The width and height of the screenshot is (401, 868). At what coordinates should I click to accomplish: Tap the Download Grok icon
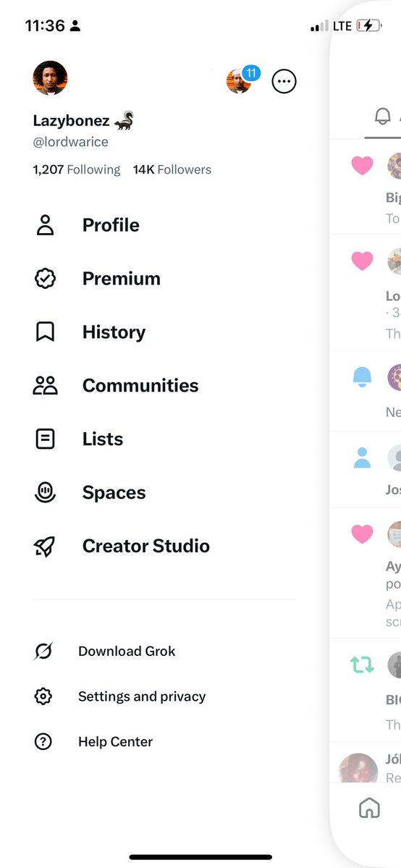(43, 651)
